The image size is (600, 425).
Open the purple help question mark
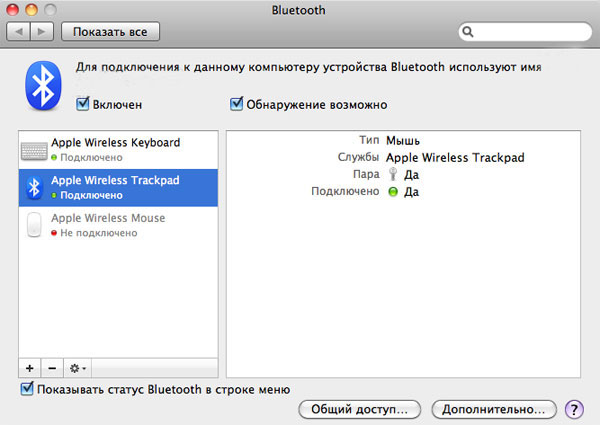pos(574,409)
